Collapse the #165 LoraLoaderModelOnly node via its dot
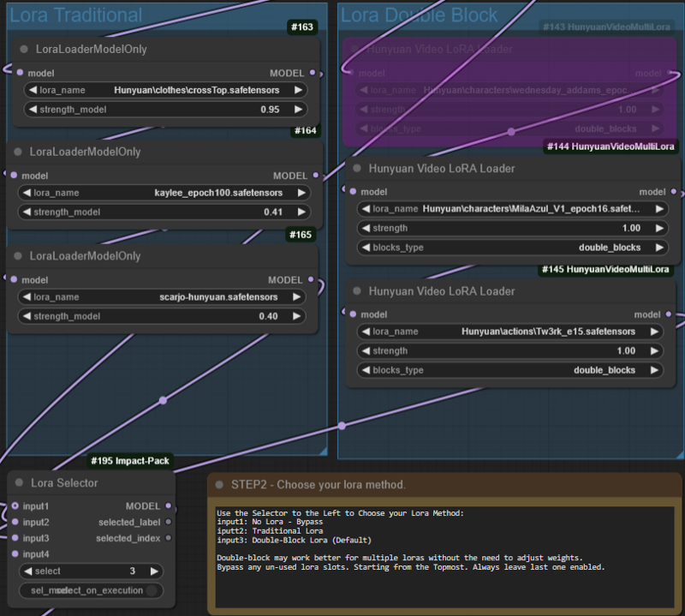Viewport: 685px width, 616px height. click(x=18, y=256)
